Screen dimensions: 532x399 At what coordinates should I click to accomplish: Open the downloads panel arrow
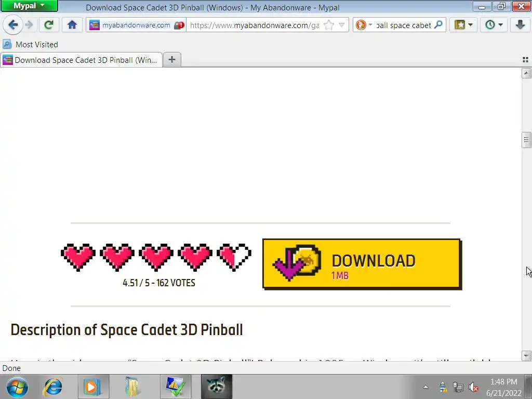point(520,25)
